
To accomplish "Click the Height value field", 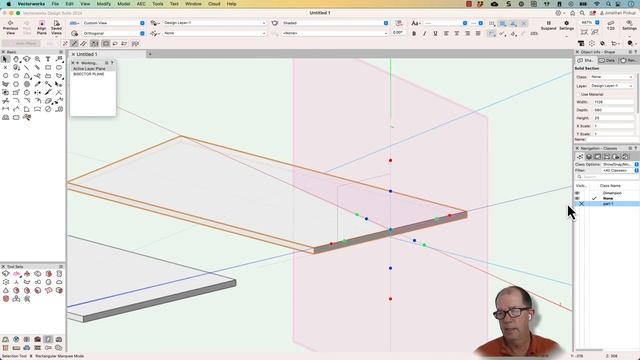I will (613, 118).
